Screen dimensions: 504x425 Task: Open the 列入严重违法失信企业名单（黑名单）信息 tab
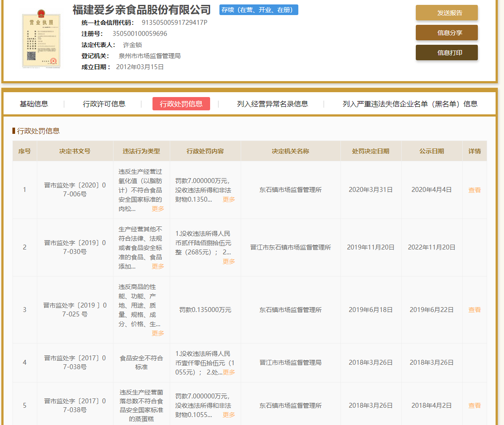(x=410, y=104)
